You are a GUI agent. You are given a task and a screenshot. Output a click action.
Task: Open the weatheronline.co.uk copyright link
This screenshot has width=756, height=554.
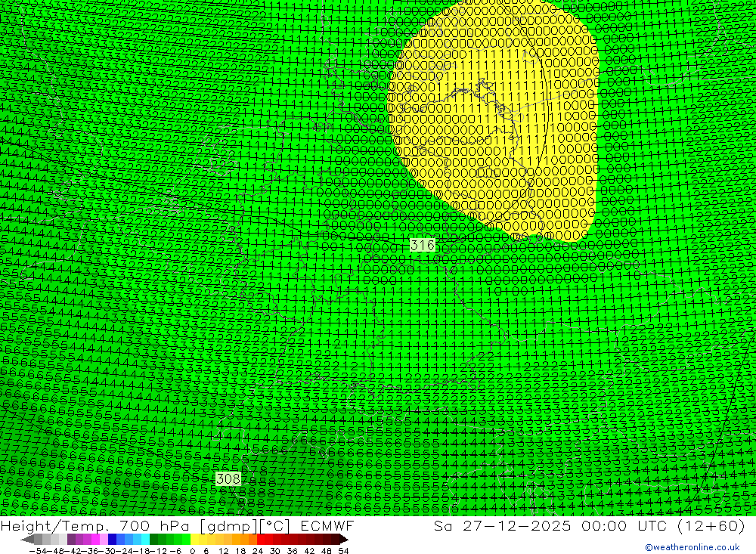(x=692, y=547)
